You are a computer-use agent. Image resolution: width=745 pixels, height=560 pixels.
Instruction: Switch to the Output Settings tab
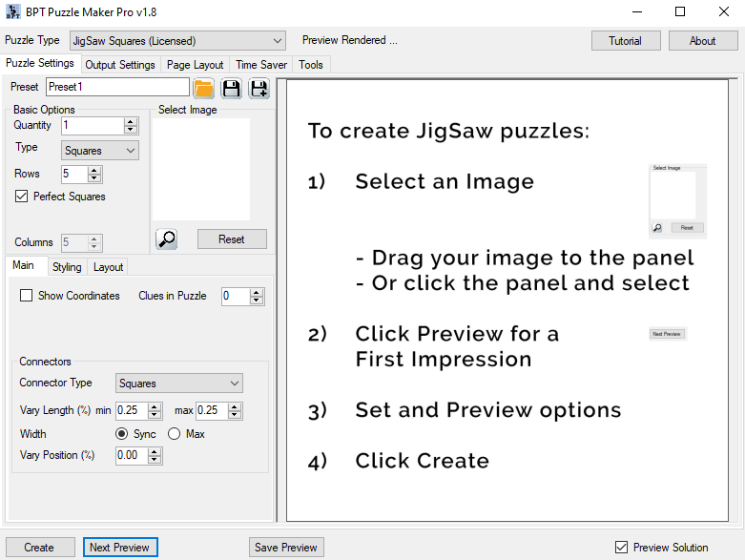pos(119,65)
